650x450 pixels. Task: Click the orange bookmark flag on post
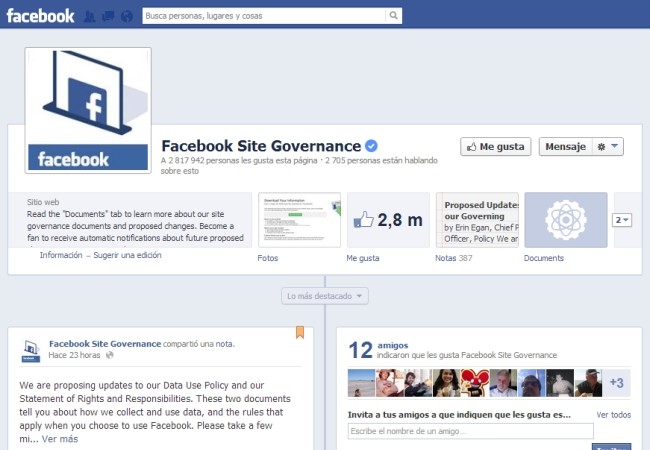pyautogui.click(x=300, y=332)
